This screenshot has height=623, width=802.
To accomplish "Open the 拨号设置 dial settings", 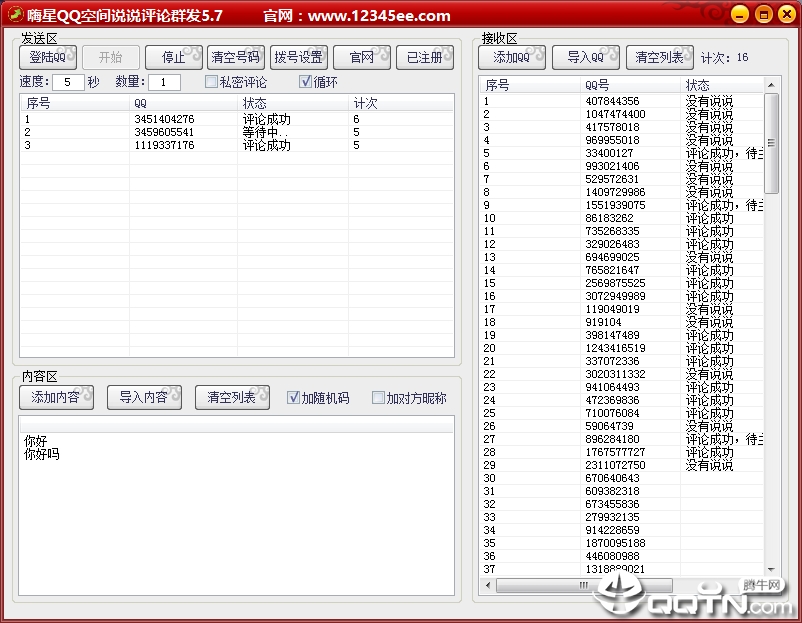I will [299, 57].
